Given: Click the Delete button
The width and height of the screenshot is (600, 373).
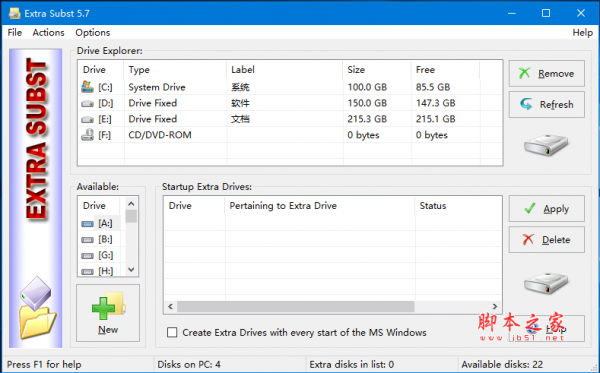Looking at the screenshot, I should point(546,239).
